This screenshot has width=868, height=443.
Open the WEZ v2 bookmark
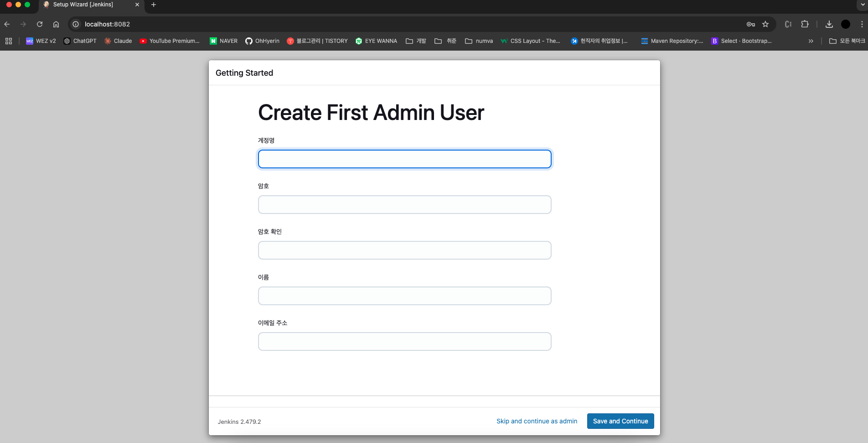point(41,41)
